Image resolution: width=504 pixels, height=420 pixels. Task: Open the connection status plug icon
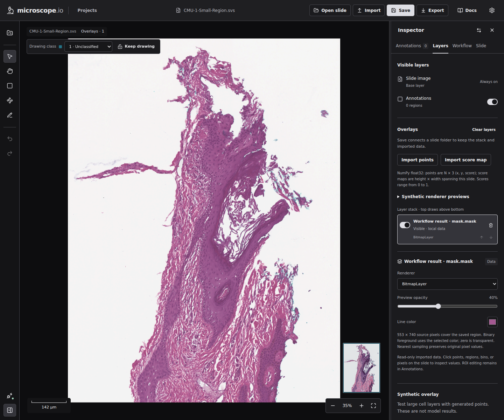pyautogui.click(x=10, y=396)
